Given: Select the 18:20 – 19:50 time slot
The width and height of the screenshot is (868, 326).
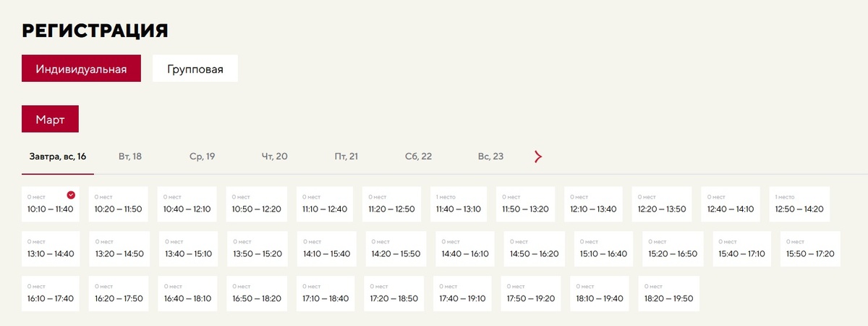Looking at the screenshot, I should click(669, 293).
